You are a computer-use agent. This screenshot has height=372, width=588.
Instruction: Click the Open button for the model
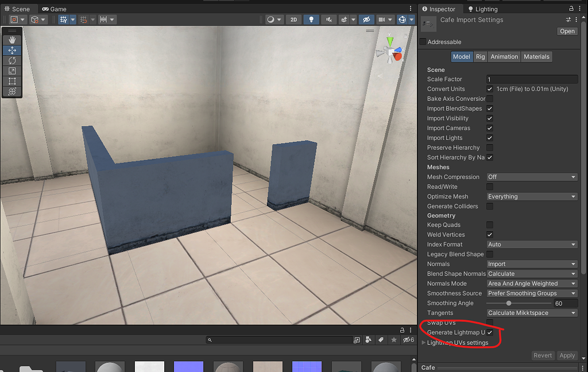click(567, 31)
